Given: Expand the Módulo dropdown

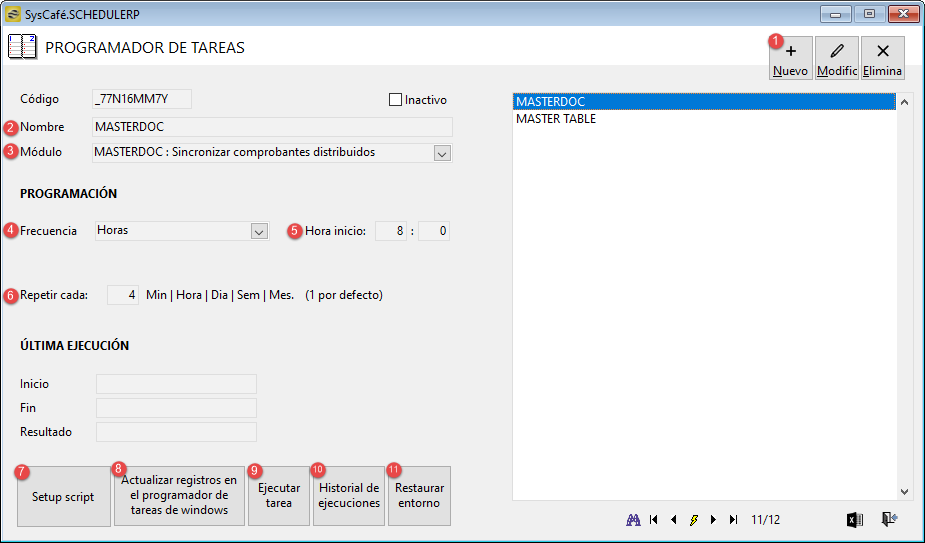Looking at the screenshot, I should pyautogui.click(x=442, y=153).
